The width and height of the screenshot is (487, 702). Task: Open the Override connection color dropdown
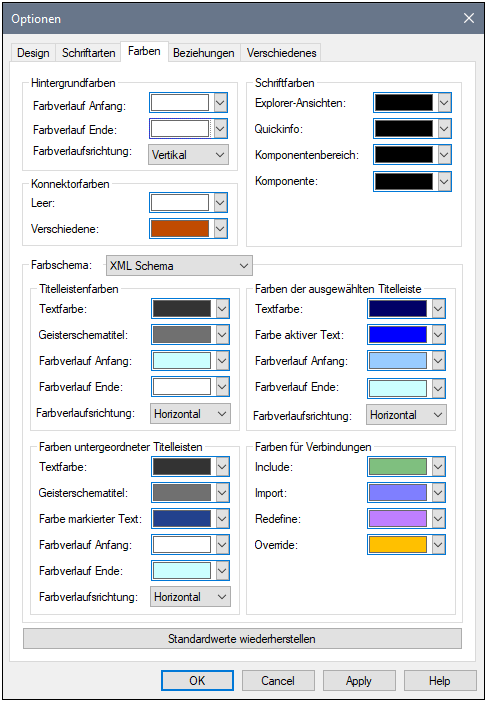(438, 544)
